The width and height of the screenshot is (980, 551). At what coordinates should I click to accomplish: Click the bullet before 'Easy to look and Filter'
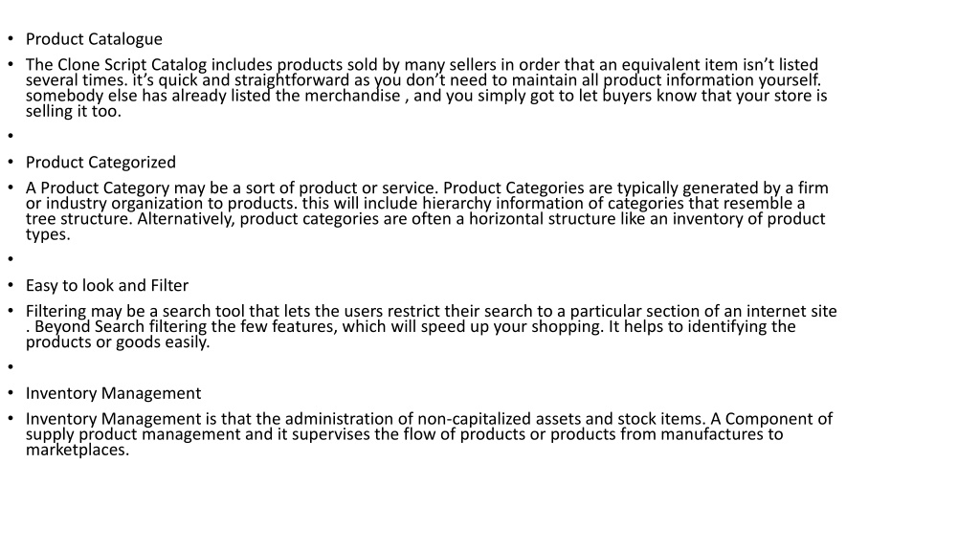[x=11, y=285]
